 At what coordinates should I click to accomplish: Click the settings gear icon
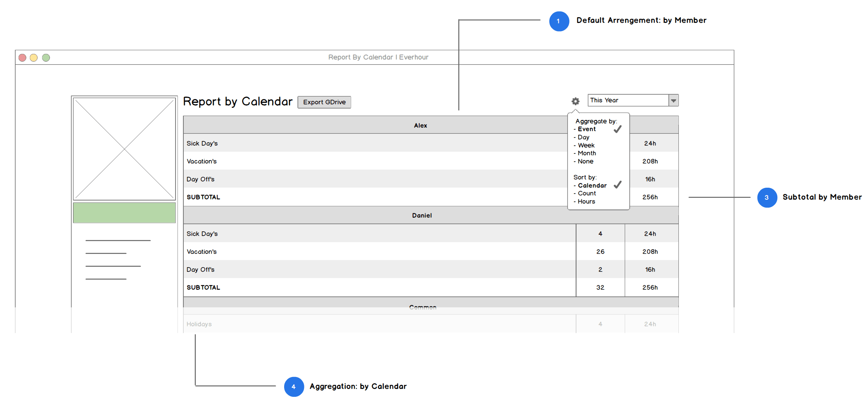(575, 101)
